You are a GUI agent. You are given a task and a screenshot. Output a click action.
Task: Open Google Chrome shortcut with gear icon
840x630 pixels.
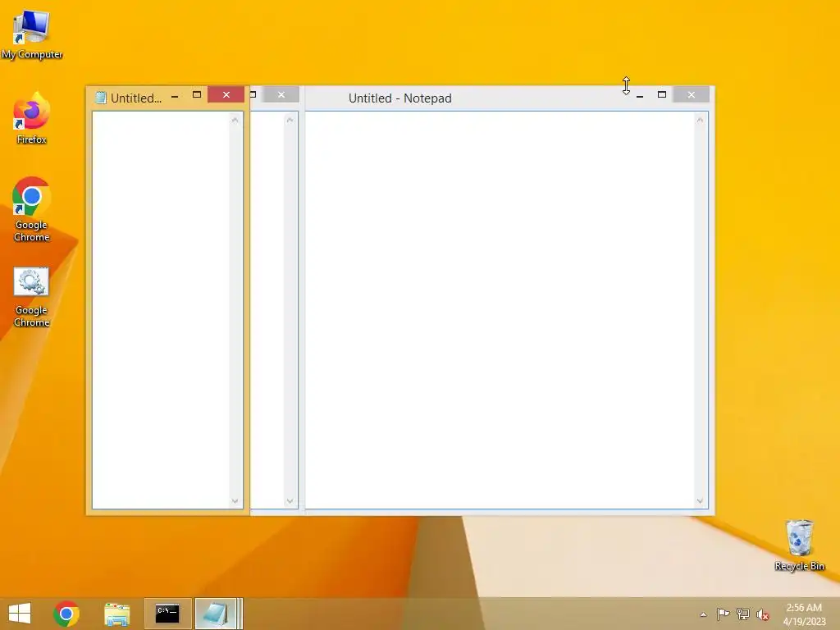(x=32, y=297)
